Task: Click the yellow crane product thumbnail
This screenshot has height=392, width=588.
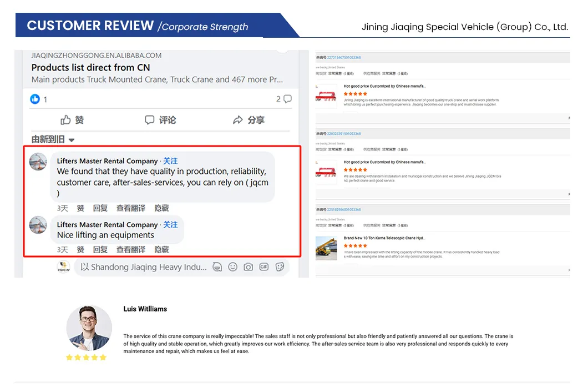Action: click(x=326, y=248)
